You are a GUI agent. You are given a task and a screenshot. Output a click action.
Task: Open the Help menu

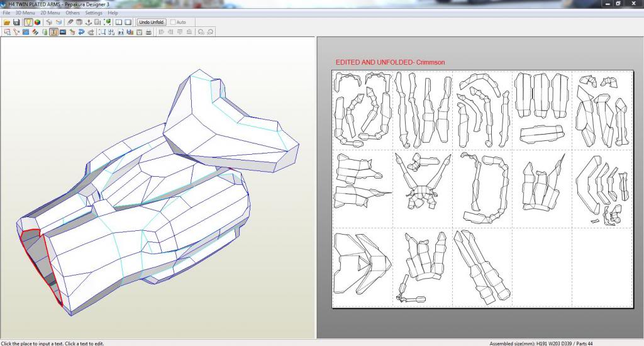tap(113, 13)
